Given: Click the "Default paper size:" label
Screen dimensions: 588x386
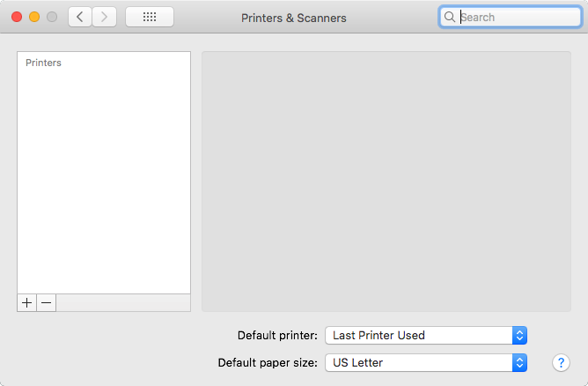Looking at the screenshot, I should coord(268,362).
